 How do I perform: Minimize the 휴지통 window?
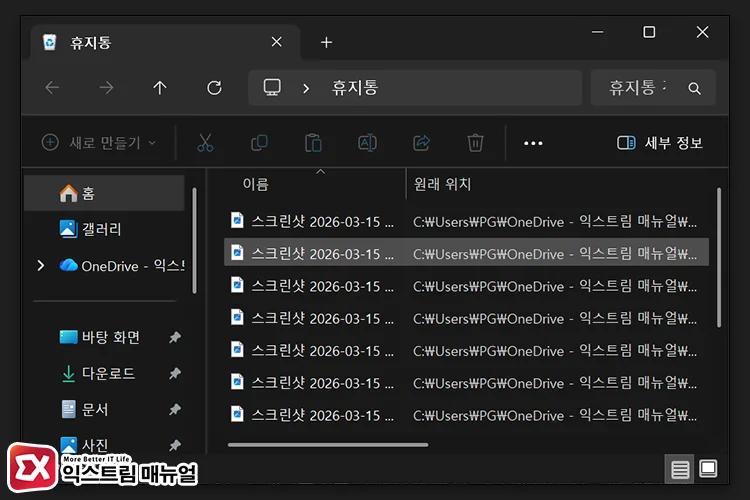tap(597, 32)
